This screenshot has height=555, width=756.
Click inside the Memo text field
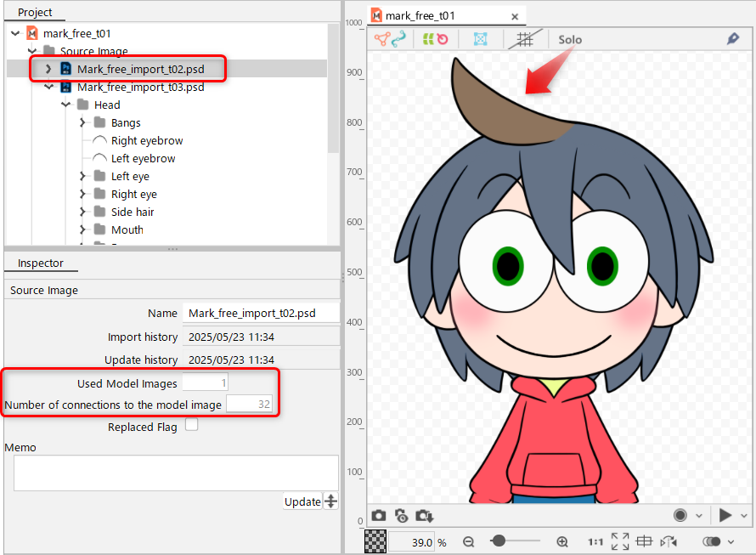click(x=176, y=473)
